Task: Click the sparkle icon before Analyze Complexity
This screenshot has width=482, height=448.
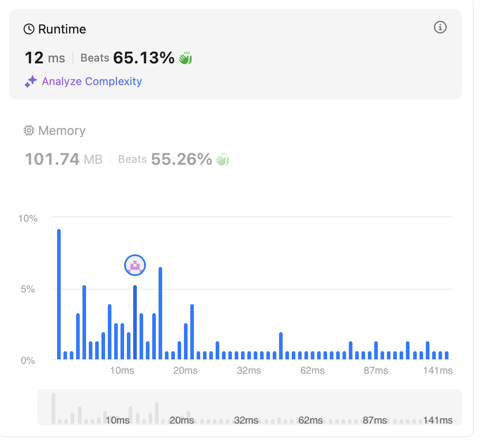Action: pos(31,82)
